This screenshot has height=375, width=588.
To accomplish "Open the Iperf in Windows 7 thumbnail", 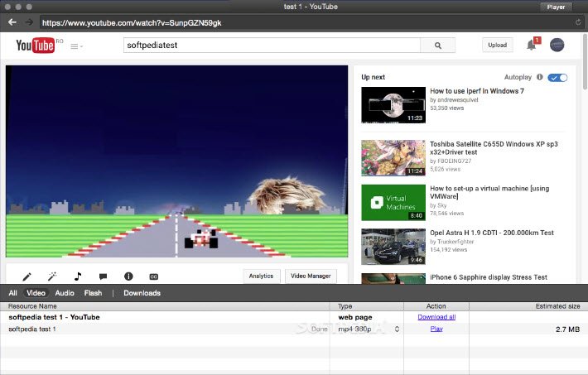I will [x=393, y=105].
